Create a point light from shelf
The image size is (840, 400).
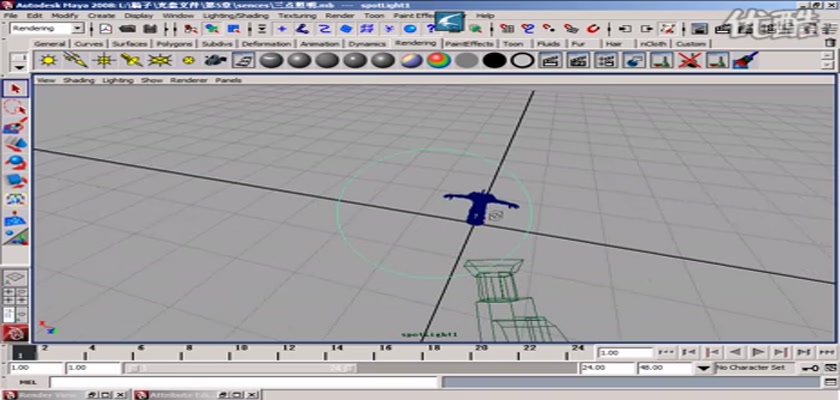click(104, 60)
